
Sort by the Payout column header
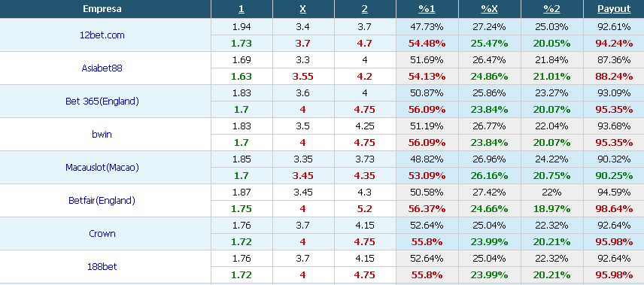pyautogui.click(x=614, y=9)
